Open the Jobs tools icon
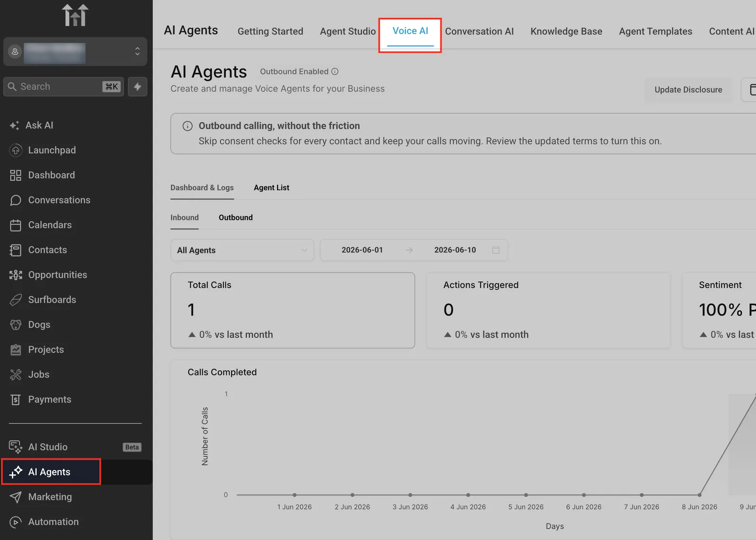The image size is (756, 540). pyautogui.click(x=16, y=375)
